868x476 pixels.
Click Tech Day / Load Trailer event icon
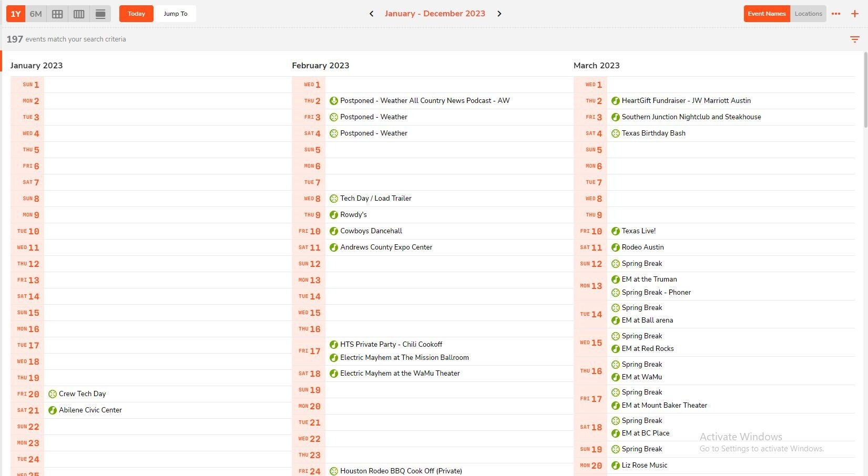tap(334, 199)
